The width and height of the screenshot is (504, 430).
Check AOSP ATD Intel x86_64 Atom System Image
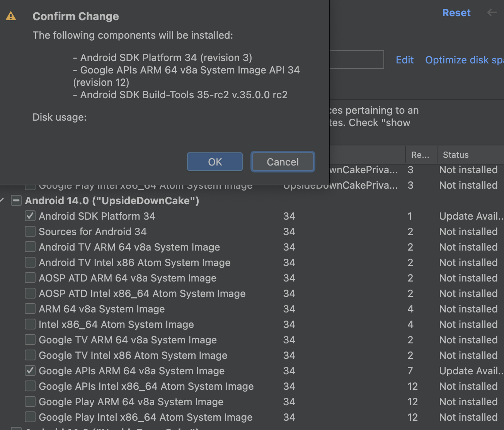click(30, 293)
